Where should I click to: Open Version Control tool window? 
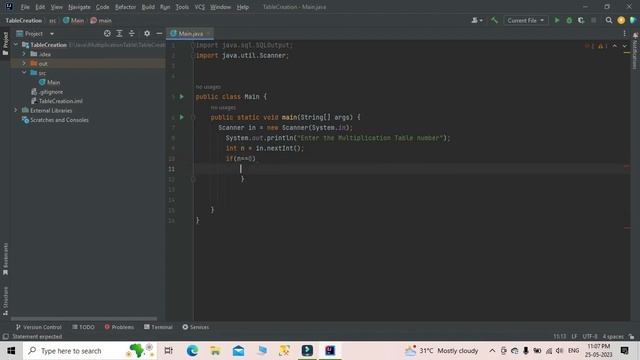38,327
